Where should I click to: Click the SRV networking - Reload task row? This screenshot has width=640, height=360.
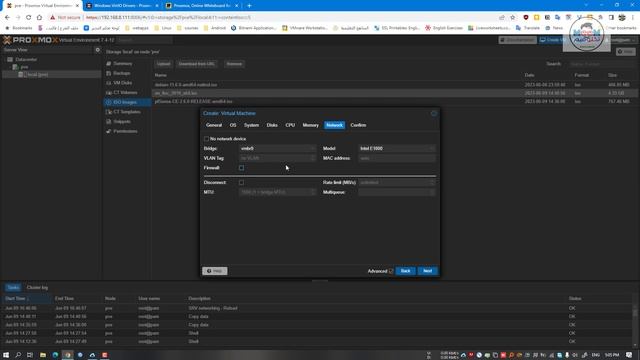click(x=318, y=308)
